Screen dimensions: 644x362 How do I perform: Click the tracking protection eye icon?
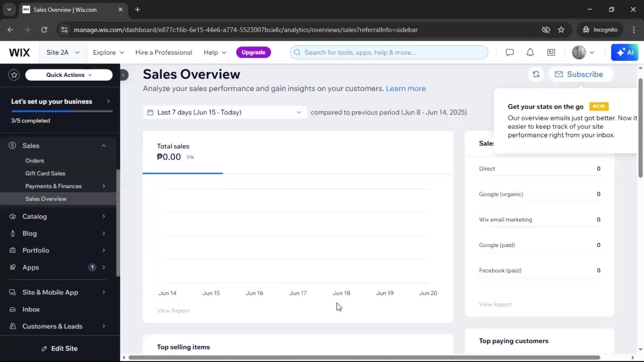(546, 30)
